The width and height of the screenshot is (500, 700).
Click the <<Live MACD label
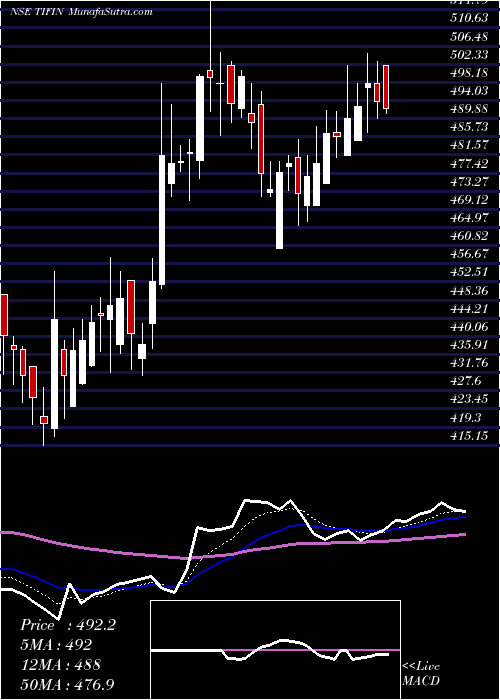point(421,674)
